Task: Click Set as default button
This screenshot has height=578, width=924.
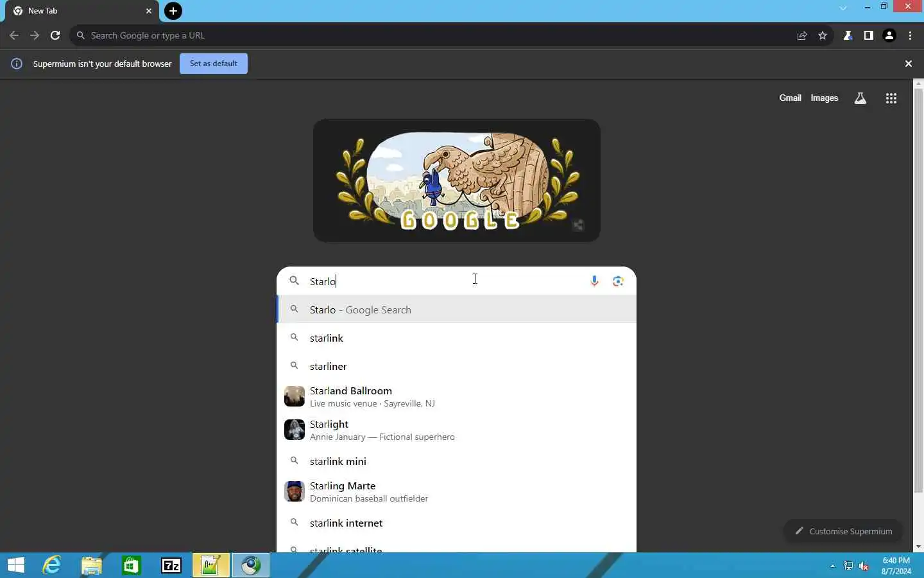Action: [x=214, y=64]
